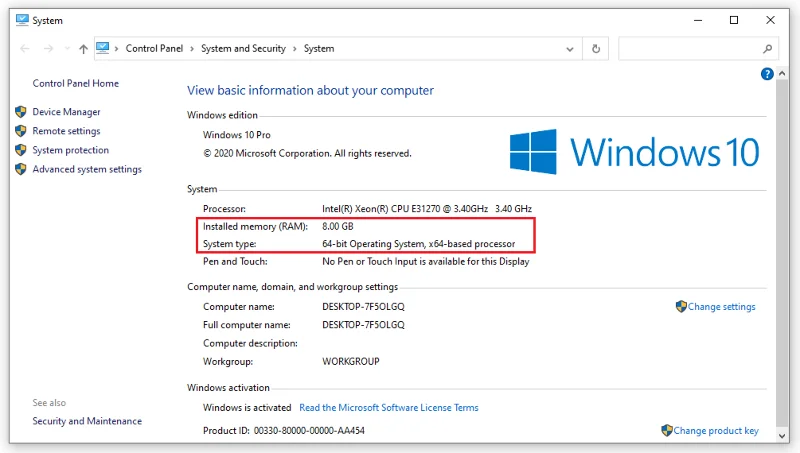
Task: Expand chevron after Control Panel breadcrumb
Action: pos(192,49)
